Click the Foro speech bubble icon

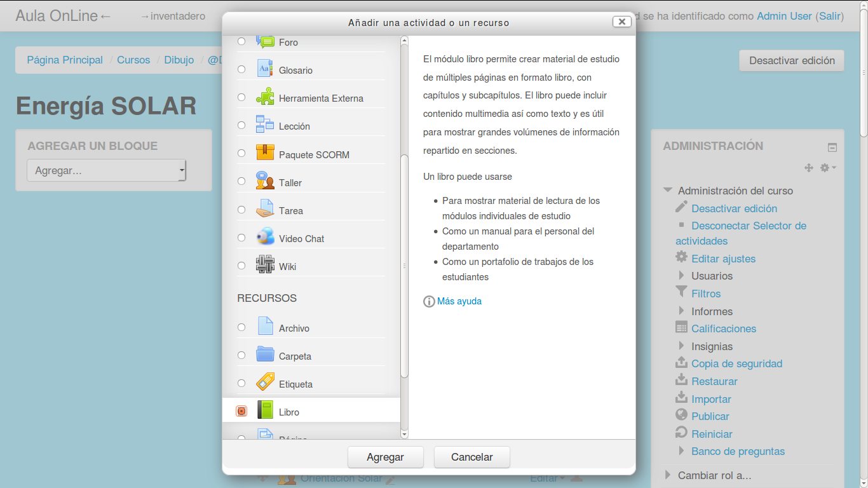coord(265,41)
